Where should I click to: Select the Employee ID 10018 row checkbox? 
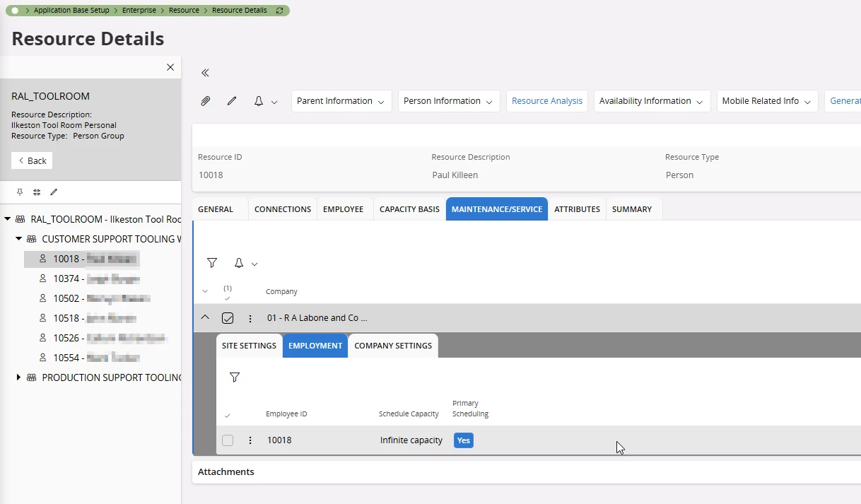click(228, 440)
